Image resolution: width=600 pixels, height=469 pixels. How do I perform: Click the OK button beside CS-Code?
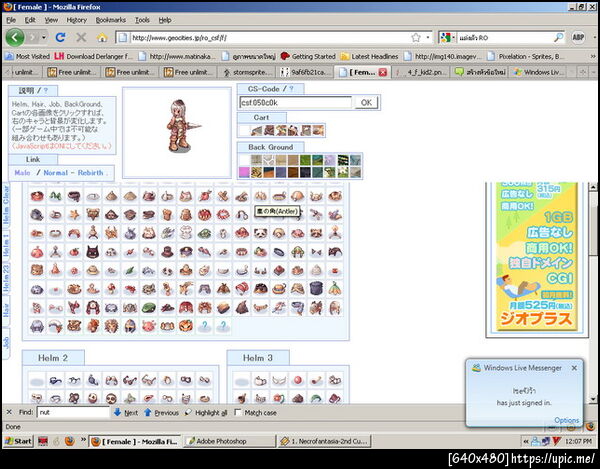coord(366,102)
